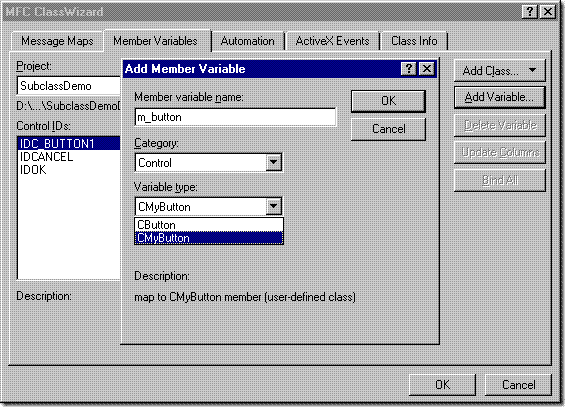Viewport: 565px width, 407px height.
Task: Collapse the Variable type dropdown arrow
Action: click(273, 206)
